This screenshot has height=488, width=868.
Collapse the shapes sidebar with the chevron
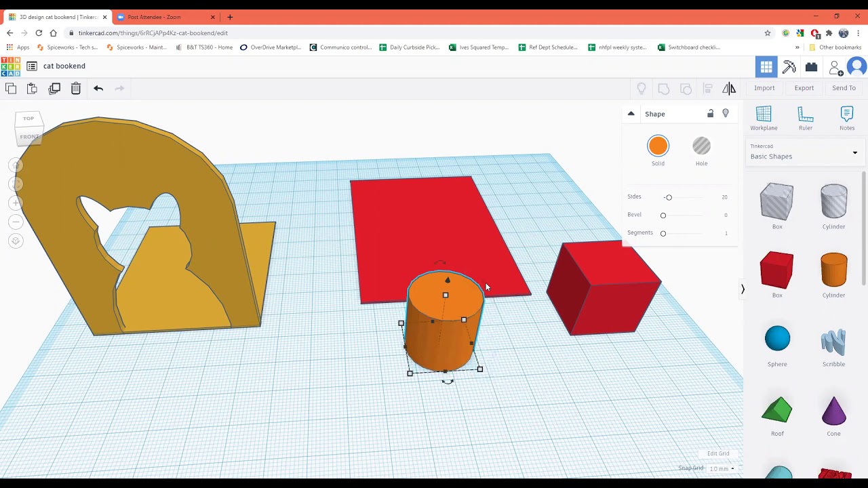[x=743, y=289]
